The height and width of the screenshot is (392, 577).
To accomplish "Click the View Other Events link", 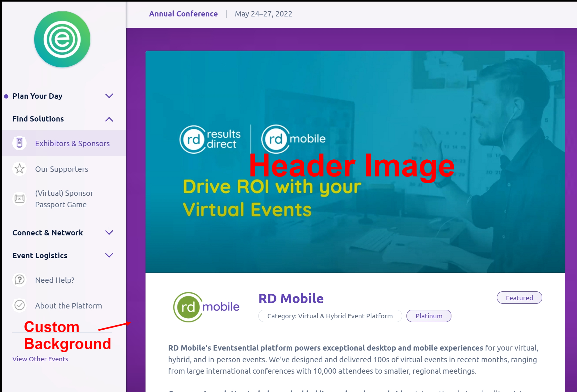I will 40,359.
